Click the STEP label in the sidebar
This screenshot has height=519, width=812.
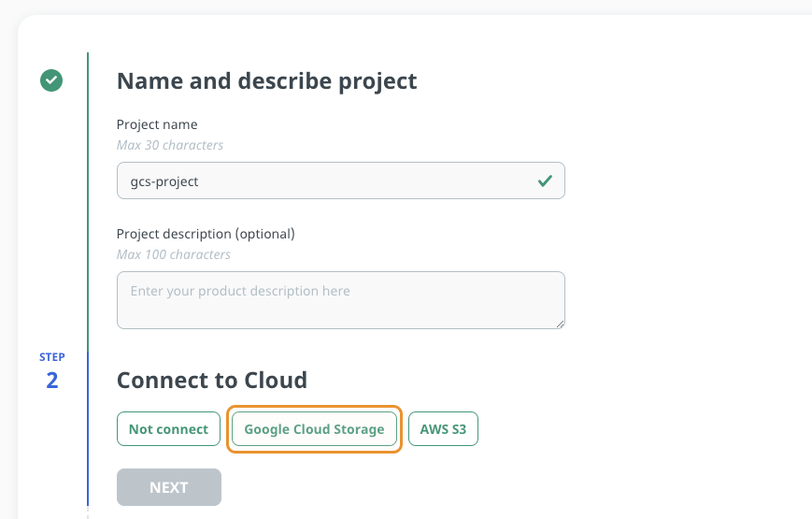[51, 357]
